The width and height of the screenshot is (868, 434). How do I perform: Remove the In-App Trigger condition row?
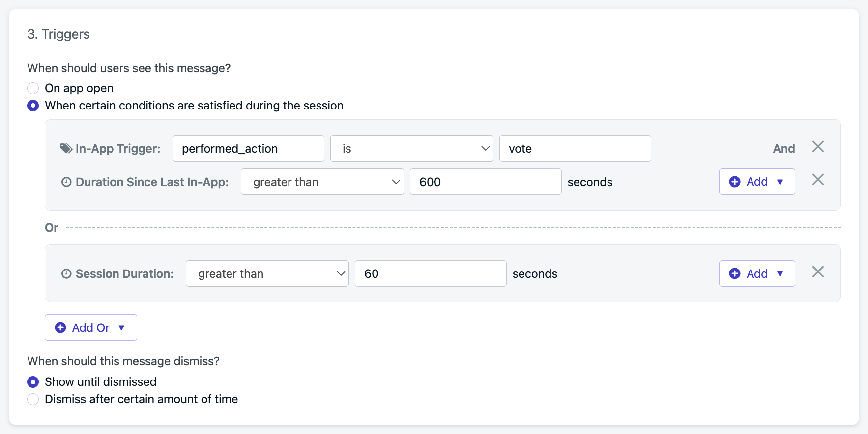tap(818, 146)
